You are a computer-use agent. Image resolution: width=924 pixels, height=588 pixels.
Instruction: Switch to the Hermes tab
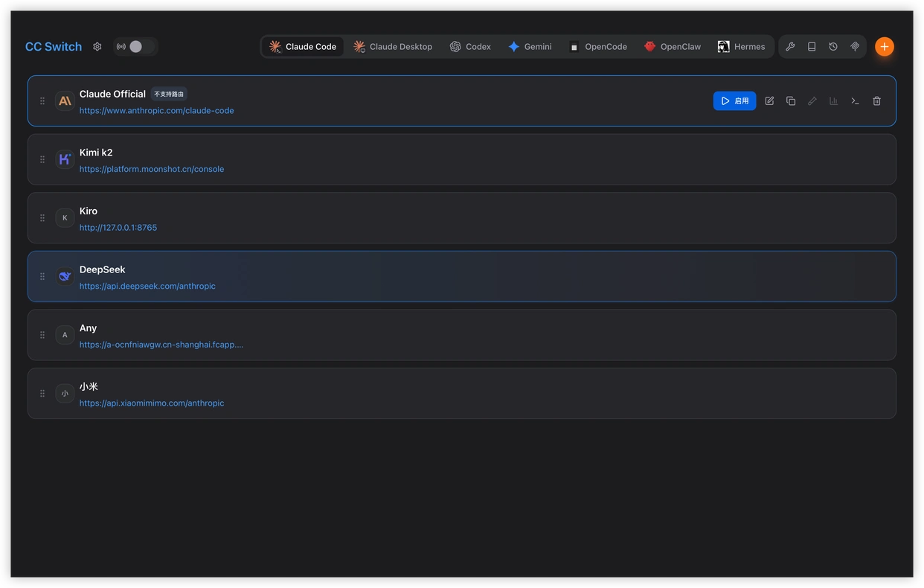(x=741, y=46)
